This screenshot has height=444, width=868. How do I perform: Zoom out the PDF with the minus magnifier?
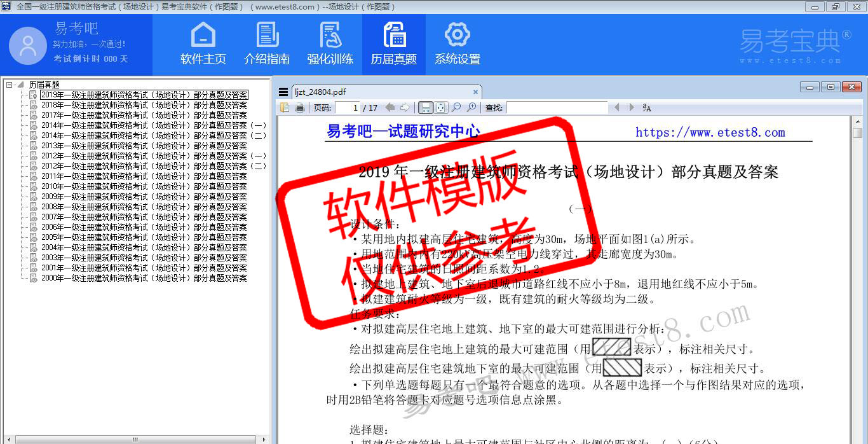coord(456,108)
